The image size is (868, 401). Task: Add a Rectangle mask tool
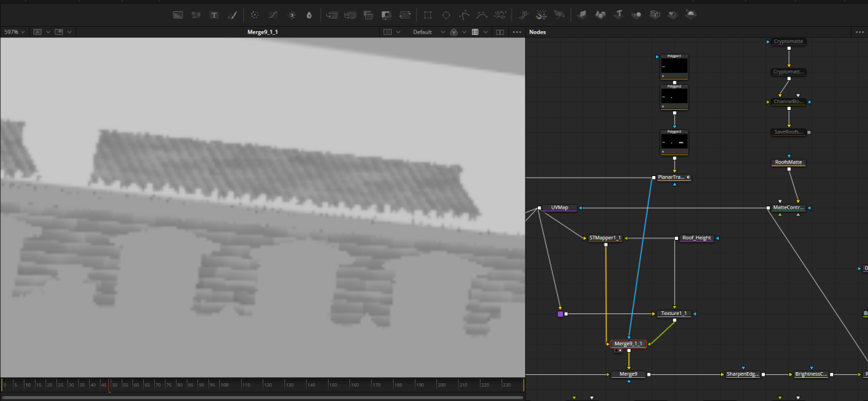[x=427, y=15]
